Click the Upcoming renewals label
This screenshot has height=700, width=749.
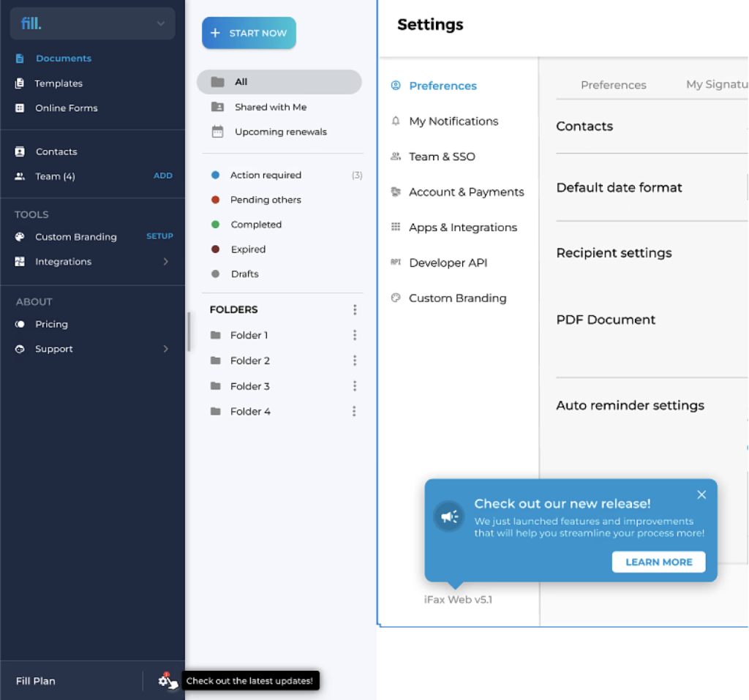pos(281,132)
